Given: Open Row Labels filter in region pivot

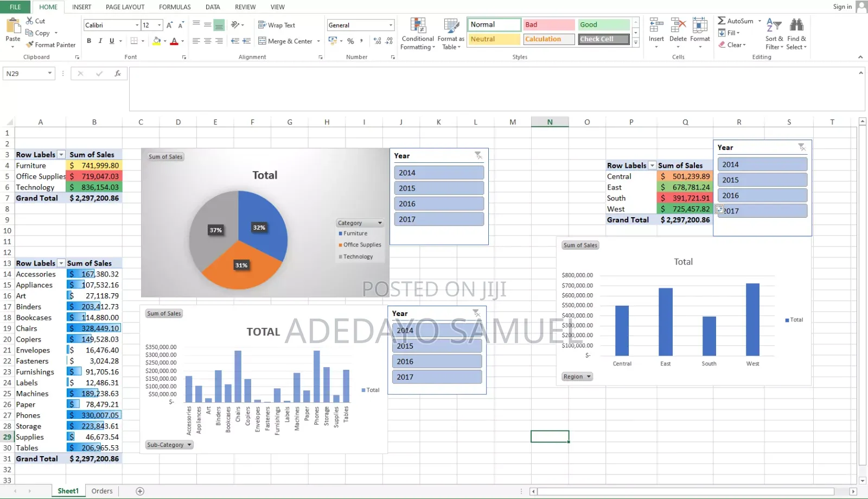Looking at the screenshot, I should pos(652,166).
